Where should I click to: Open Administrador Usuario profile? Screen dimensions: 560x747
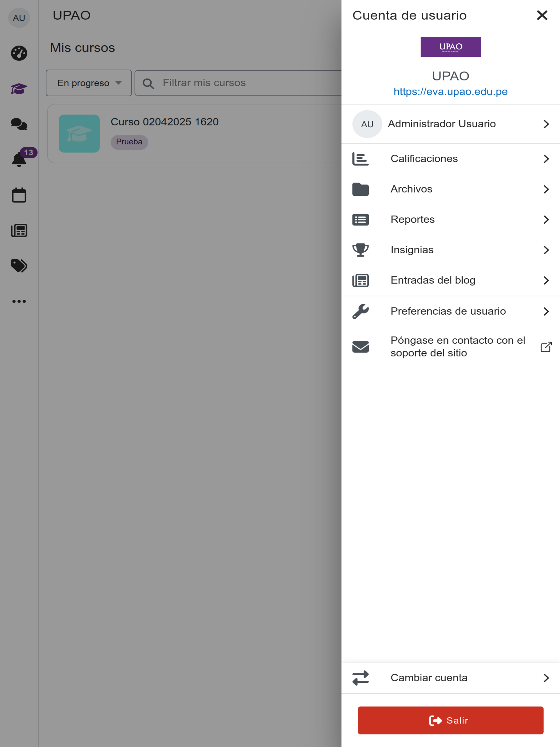tap(451, 124)
